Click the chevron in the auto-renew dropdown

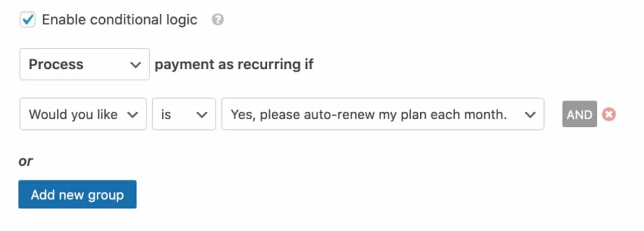tap(530, 115)
